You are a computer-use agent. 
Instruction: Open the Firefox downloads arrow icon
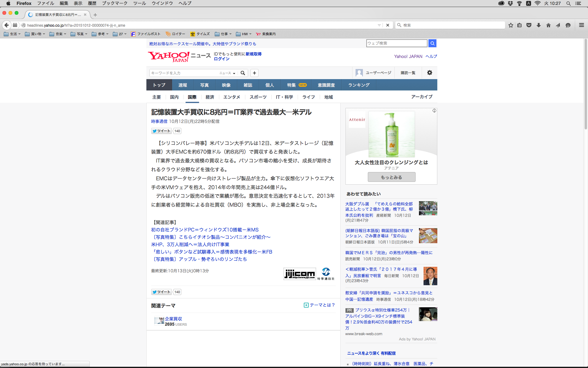pyautogui.click(x=538, y=25)
